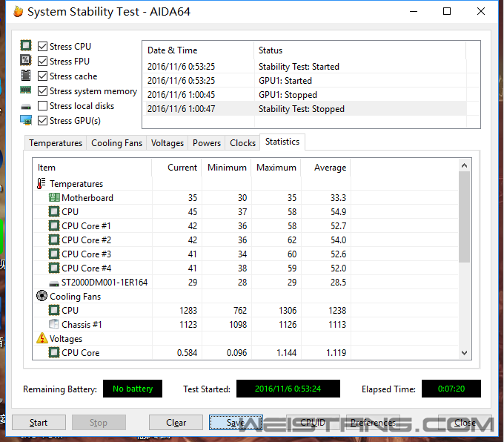The width and height of the screenshot is (504, 442).
Task: Click the Status log column header
Action: 359,50
